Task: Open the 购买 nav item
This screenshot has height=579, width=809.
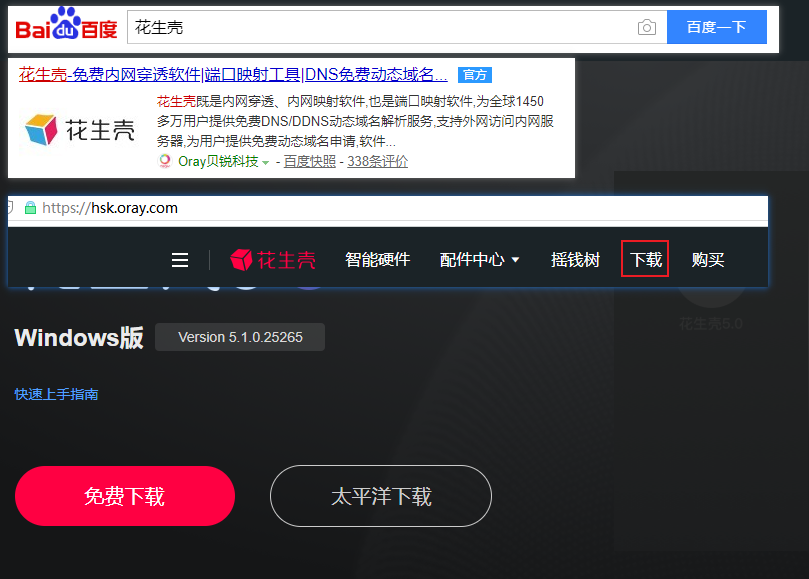Action: [708, 260]
